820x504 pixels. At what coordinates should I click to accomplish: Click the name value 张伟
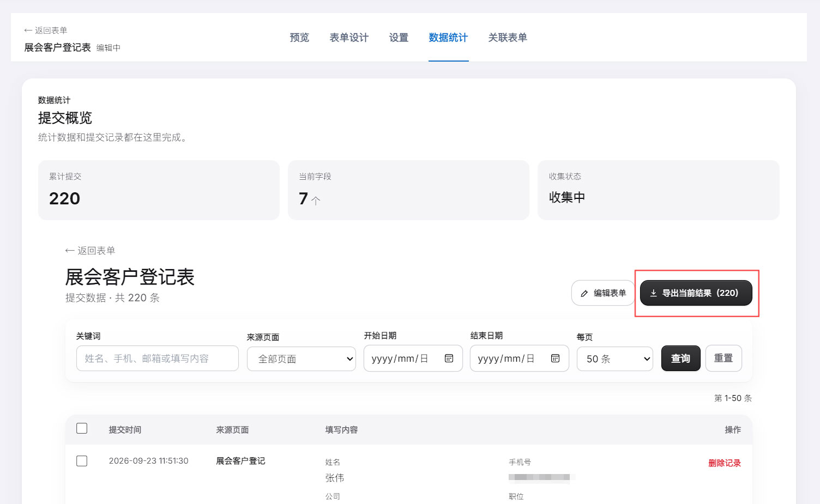[335, 478]
